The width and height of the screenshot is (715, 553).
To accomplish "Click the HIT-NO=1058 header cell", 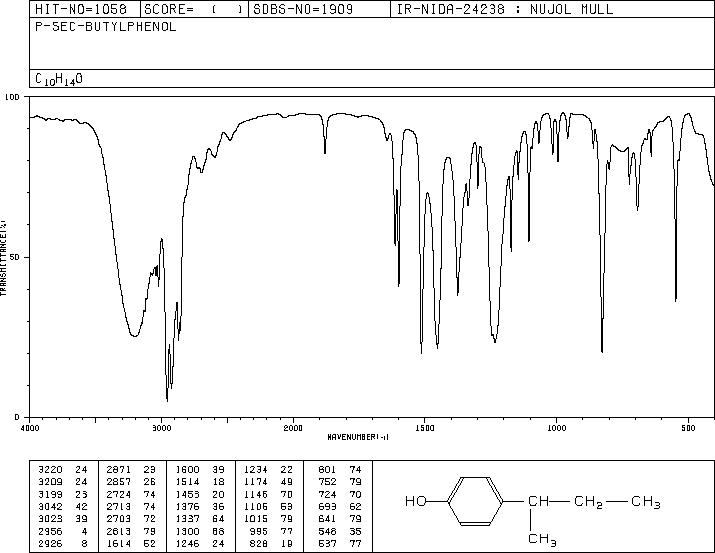I will coord(84,9).
